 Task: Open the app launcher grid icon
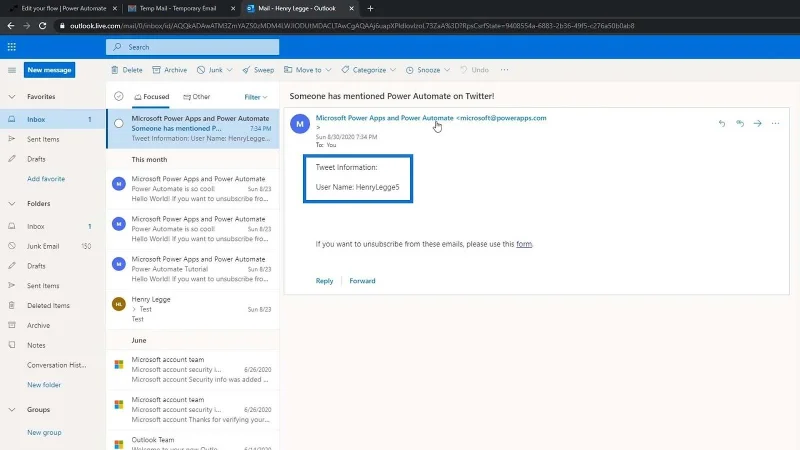(11, 47)
